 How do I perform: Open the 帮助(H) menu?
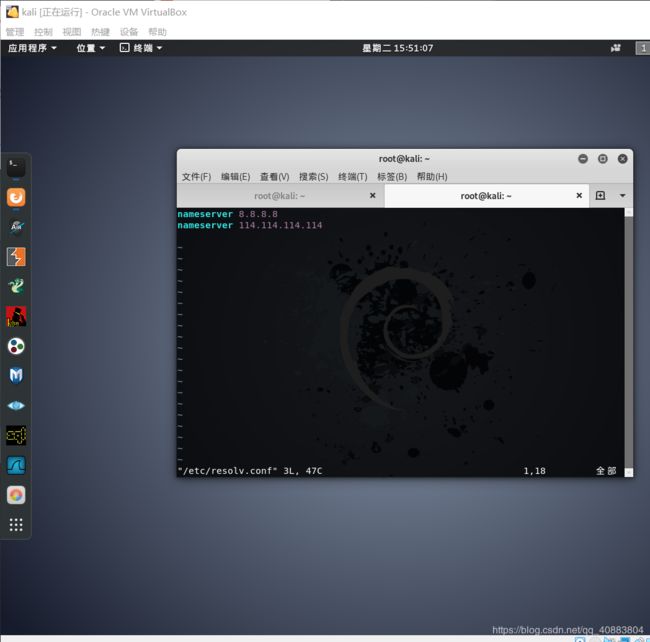[432, 177]
